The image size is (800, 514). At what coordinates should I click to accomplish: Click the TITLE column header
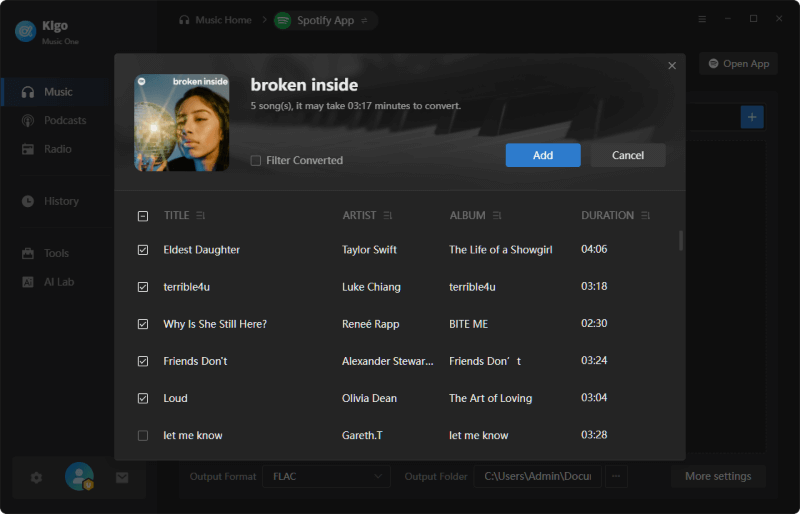[x=177, y=215]
